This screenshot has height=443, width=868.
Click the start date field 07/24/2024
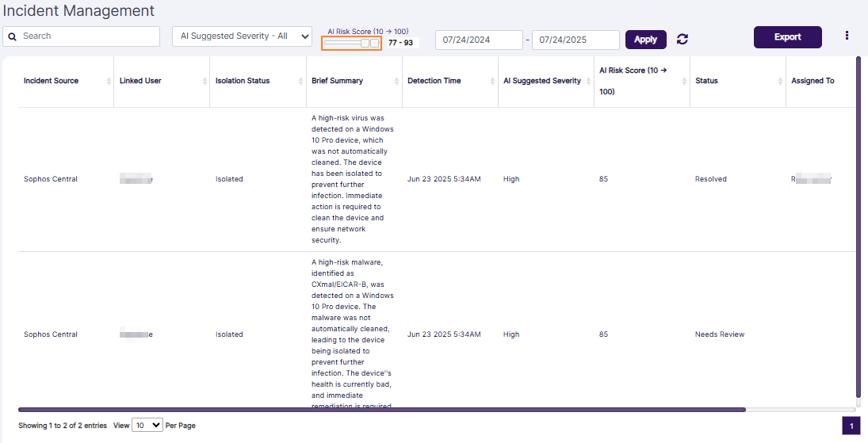point(478,40)
